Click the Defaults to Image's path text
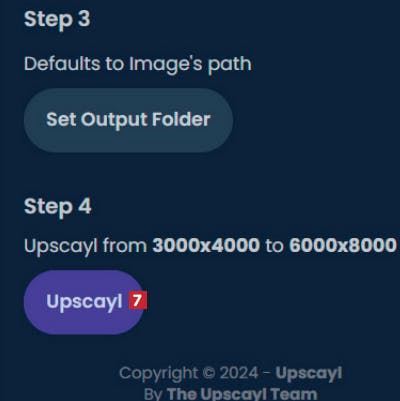The height and width of the screenshot is (401, 400). click(138, 64)
